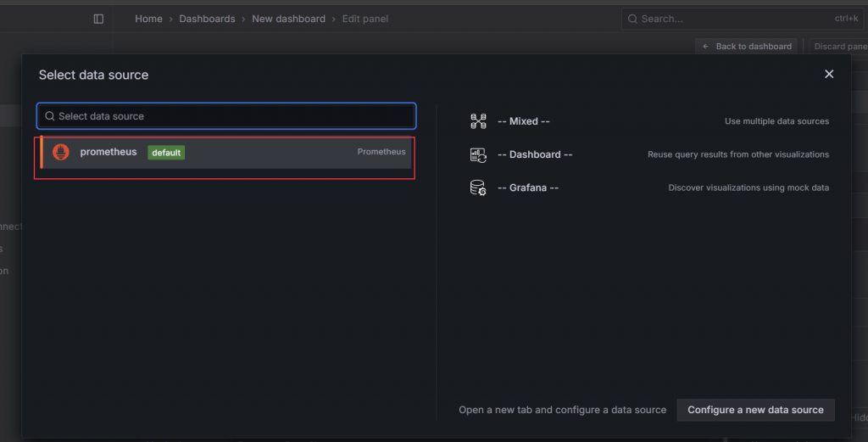Click the top search magnifier icon

(632, 19)
